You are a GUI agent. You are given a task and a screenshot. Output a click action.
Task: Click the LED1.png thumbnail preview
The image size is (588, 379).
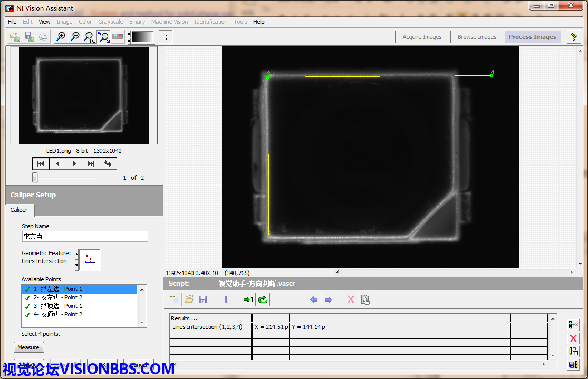pos(84,95)
